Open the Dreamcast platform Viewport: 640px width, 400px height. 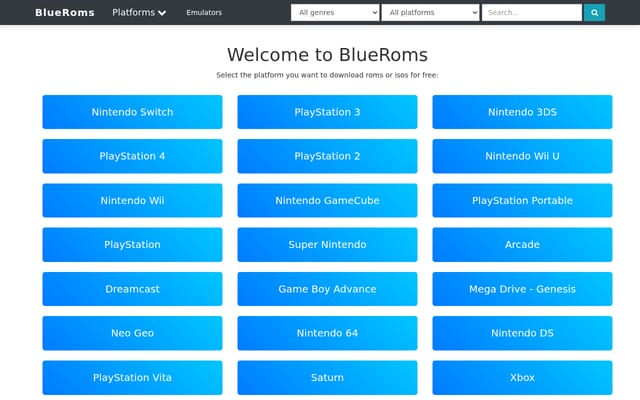point(132,289)
